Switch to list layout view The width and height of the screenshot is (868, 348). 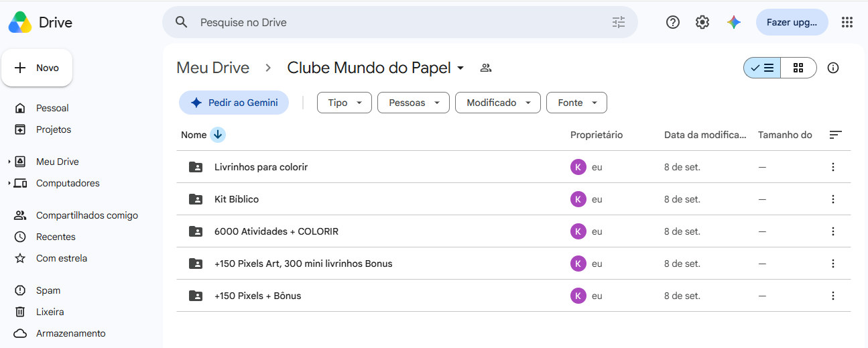762,68
